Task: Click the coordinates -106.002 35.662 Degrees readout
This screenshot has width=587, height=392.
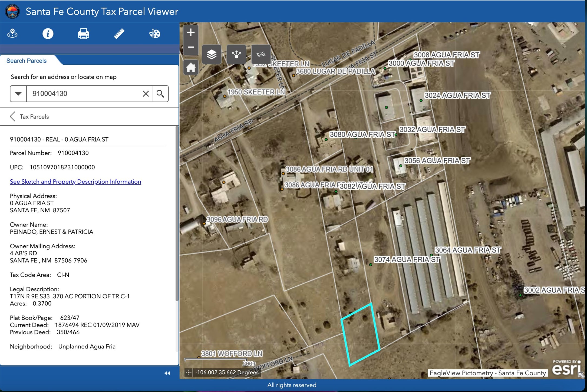Action: pyautogui.click(x=227, y=373)
